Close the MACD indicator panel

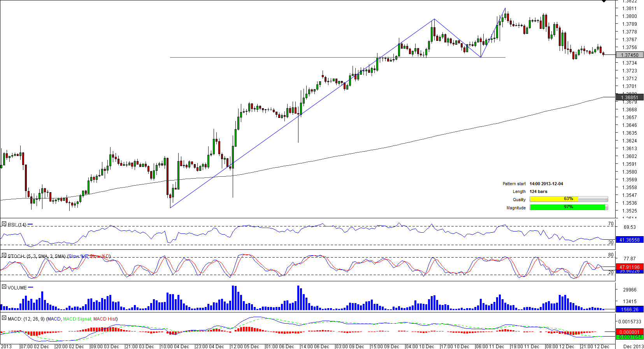[4, 318]
